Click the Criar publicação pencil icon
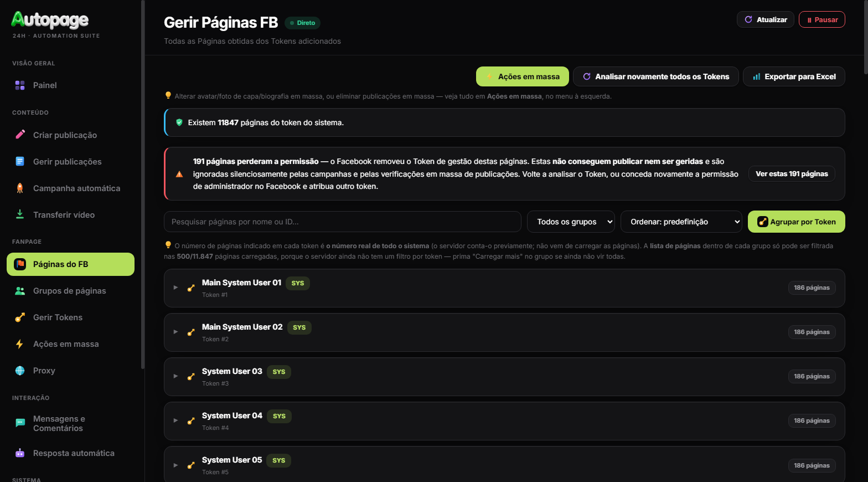The width and height of the screenshot is (868, 482). (20, 135)
